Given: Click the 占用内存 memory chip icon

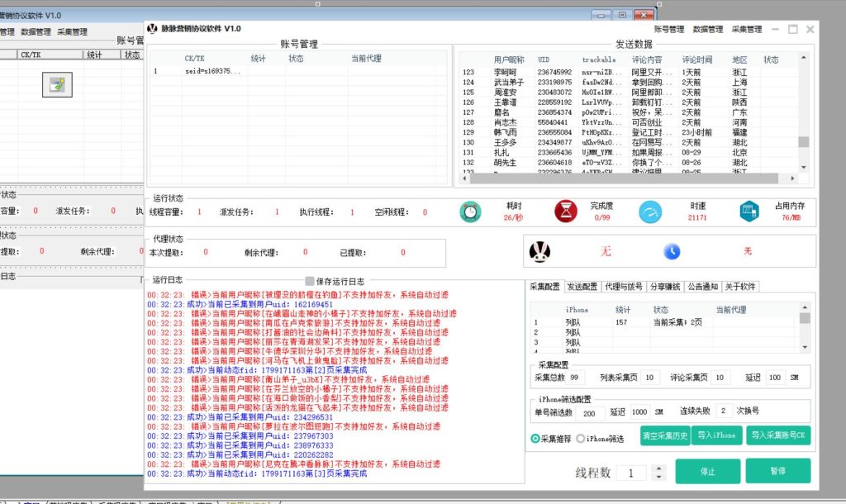Looking at the screenshot, I should click(749, 211).
